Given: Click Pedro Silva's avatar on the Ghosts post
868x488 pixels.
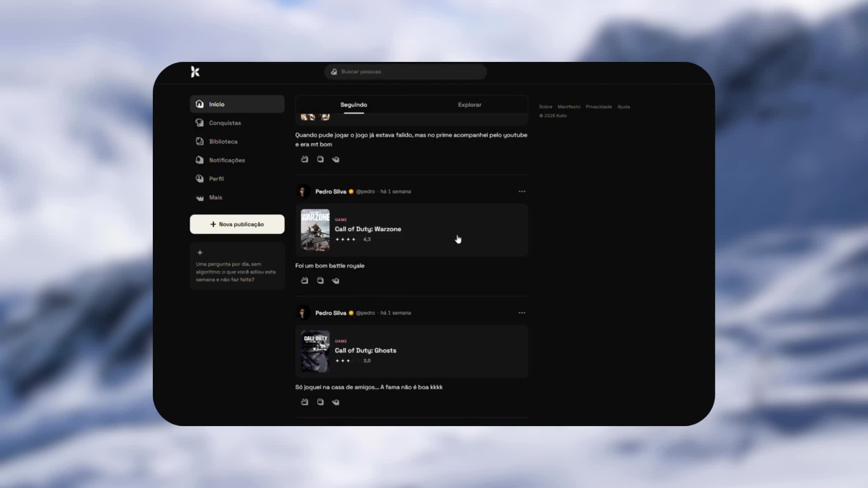Looking at the screenshot, I should pyautogui.click(x=303, y=313).
